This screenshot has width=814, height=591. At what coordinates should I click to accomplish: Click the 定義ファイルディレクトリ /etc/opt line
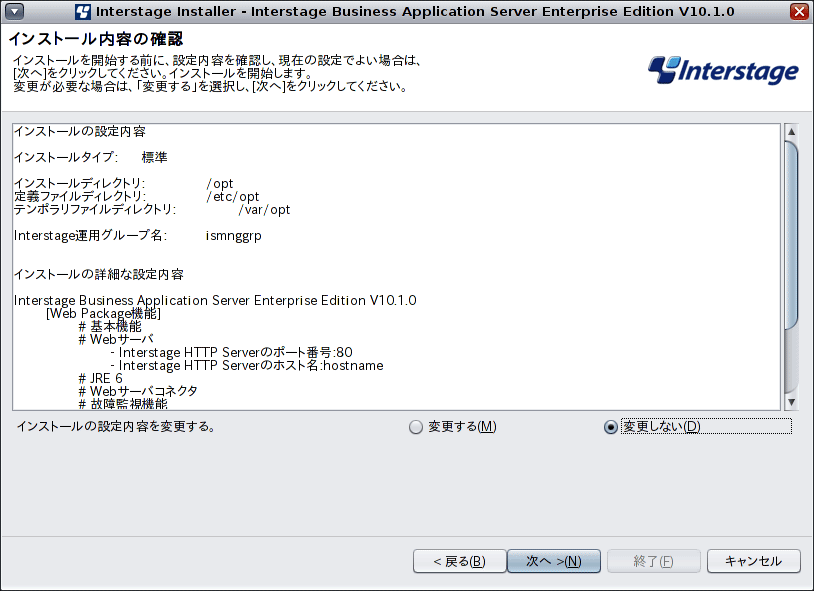tap(137, 196)
